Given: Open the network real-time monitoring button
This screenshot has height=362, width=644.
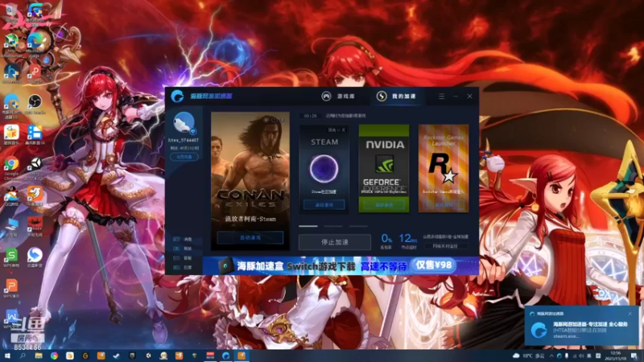Looking at the screenshot, I should point(445,246).
